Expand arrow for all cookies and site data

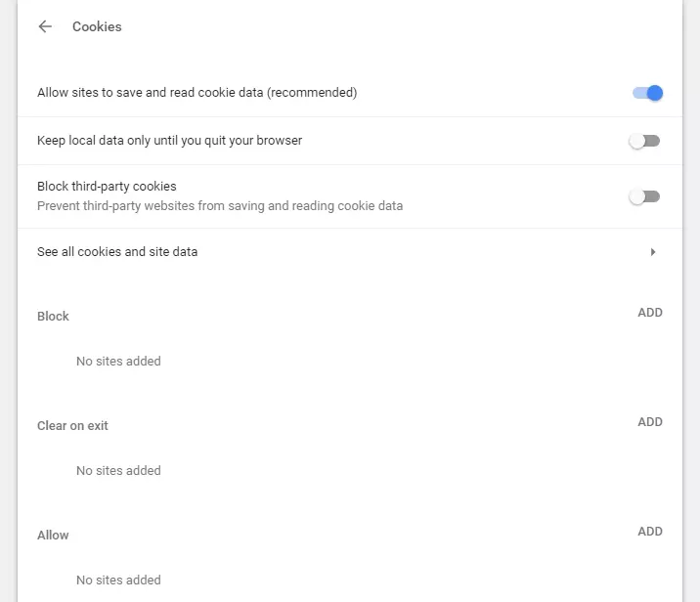click(653, 252)
